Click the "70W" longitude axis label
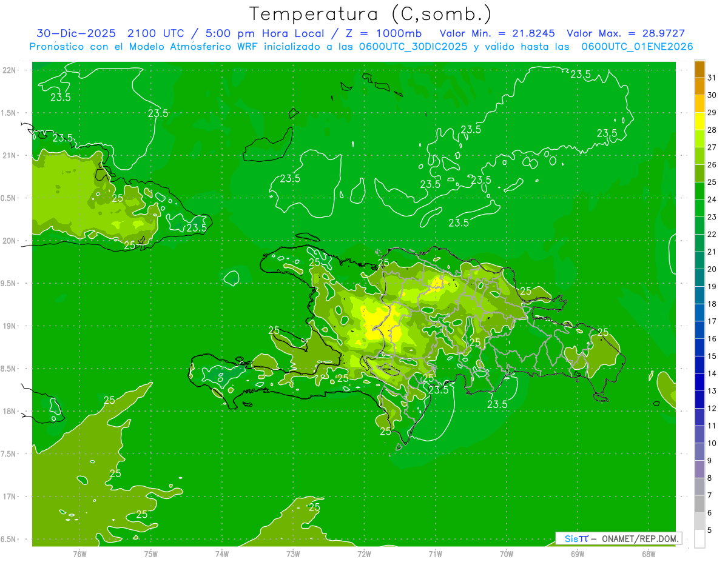 click(x=506, y=554)
